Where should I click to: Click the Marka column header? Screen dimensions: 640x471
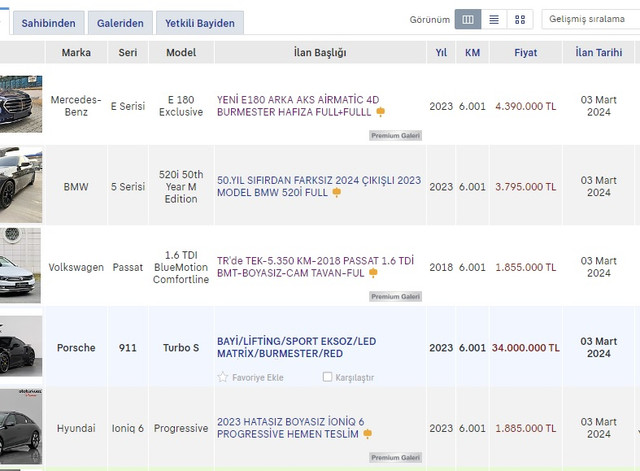(x=76, y=52)
